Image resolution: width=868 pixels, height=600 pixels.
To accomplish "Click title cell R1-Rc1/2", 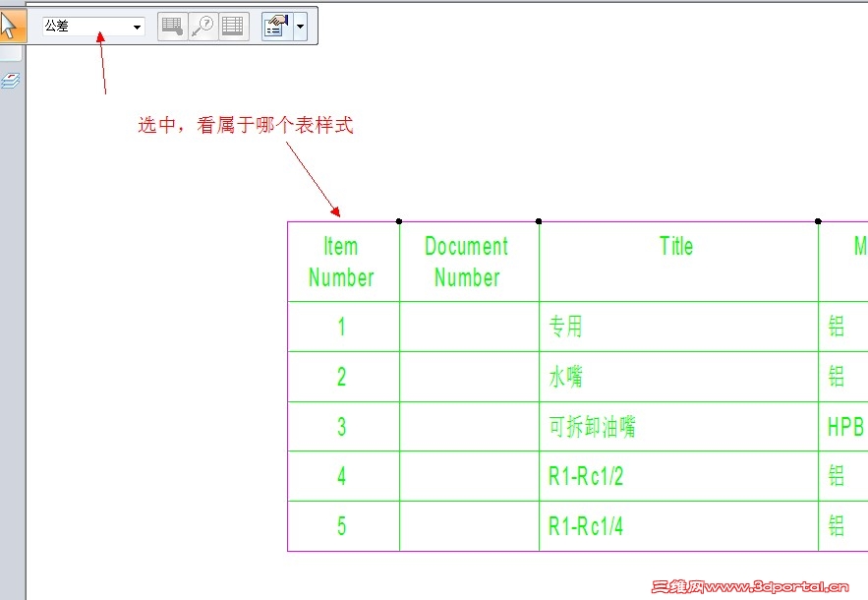I will click(678, 476).
